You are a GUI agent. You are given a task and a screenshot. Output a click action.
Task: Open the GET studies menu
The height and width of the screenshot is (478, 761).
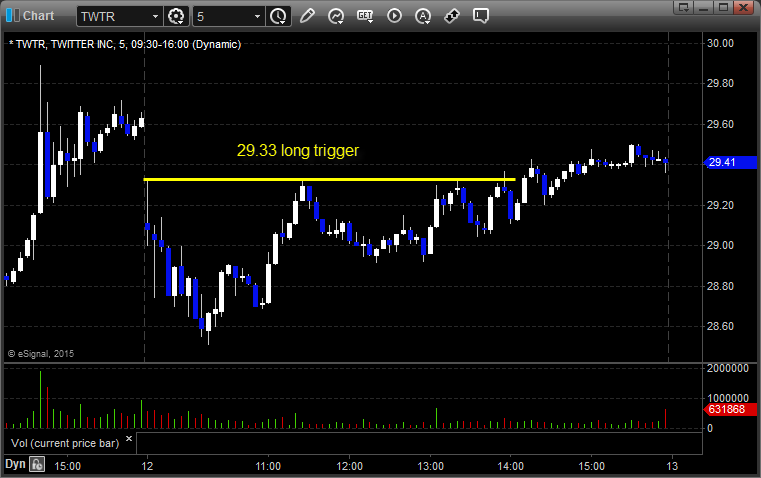(365, 16)
